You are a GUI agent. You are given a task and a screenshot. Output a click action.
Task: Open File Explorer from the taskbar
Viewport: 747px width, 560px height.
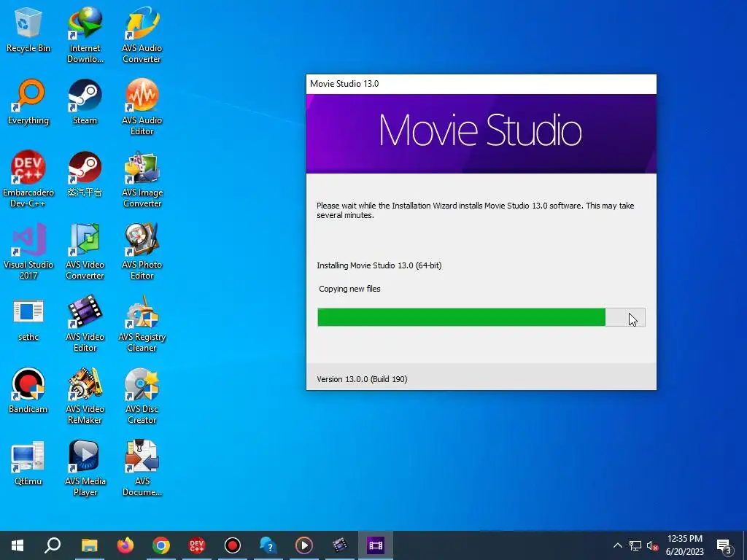point(89,545)
